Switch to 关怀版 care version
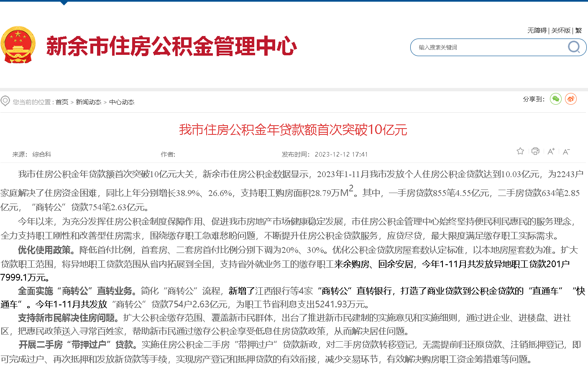This screenshot has width=588, height=366. click(561, 31)
